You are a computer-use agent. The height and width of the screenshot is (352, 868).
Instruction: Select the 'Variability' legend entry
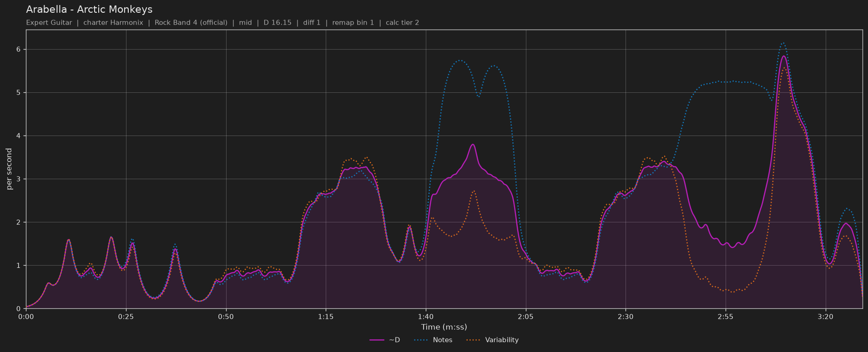492,340
